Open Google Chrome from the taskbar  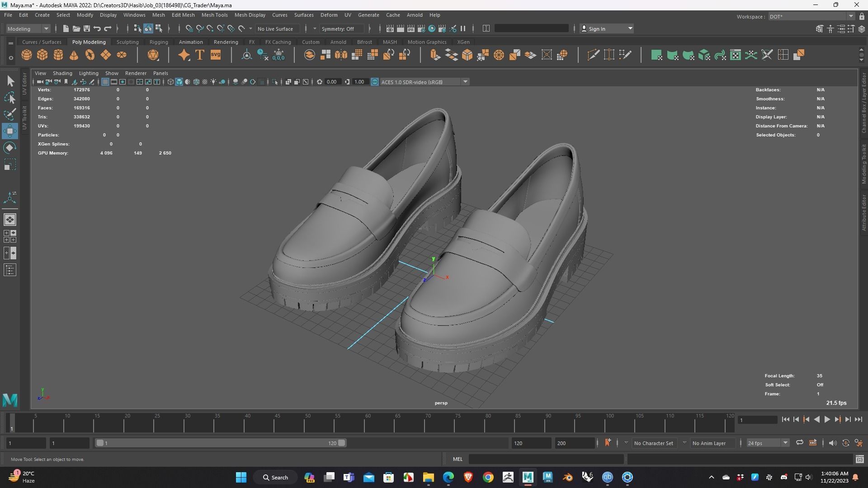point(488,477)
